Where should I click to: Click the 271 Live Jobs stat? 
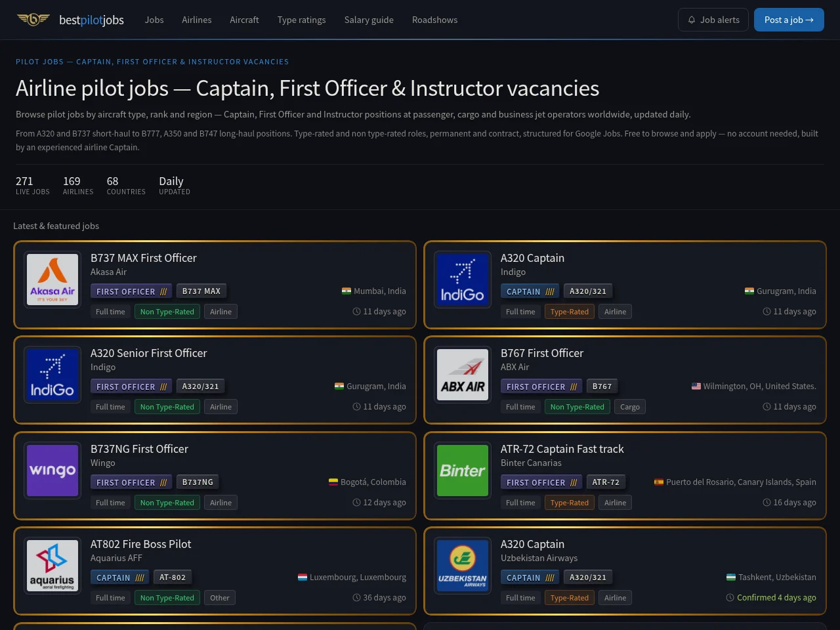coord(33,185)
